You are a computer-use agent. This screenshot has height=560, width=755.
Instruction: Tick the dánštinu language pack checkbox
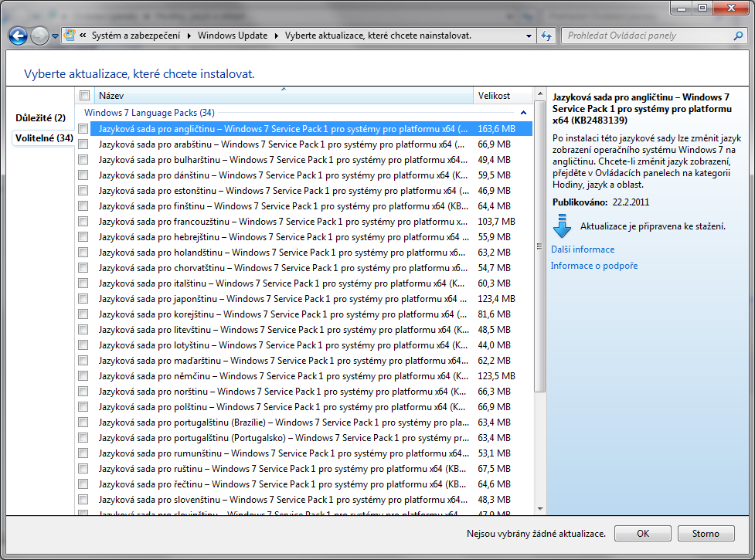pyautogui.click(x=83, y=175)
